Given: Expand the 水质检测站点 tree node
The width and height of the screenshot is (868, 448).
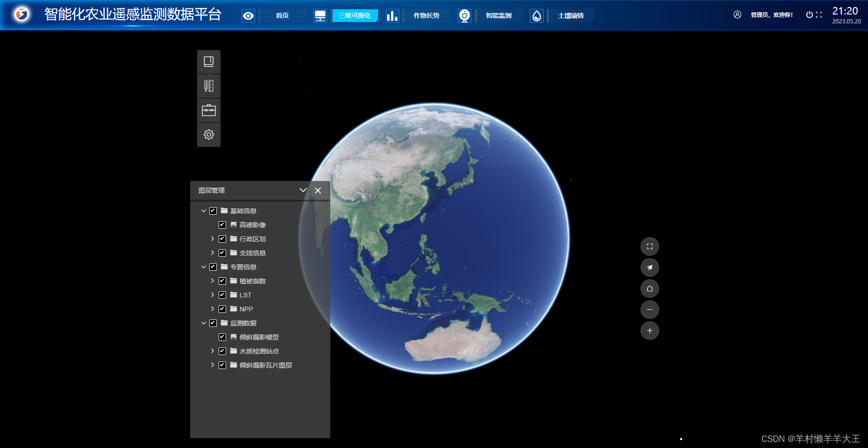Looking at the screenshot, I should [213, 351].
